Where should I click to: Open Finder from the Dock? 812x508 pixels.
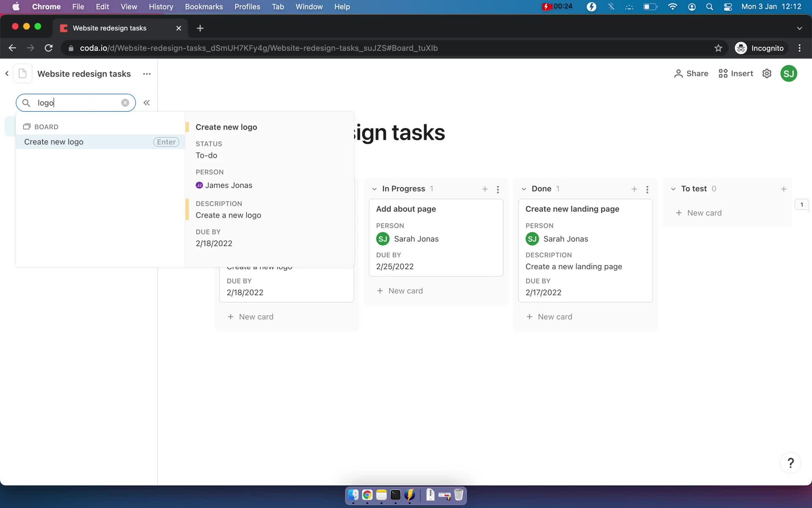pyautogui.click(x=353, y=495)
